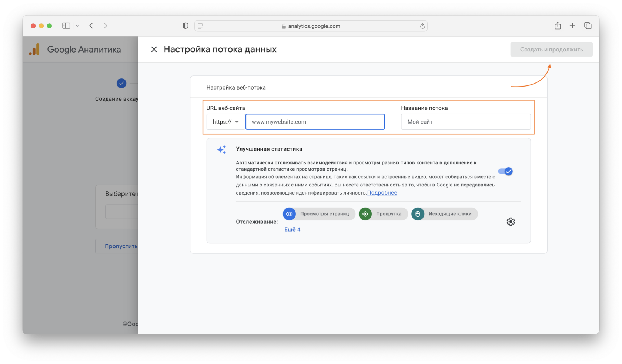Reload the analytics page
This screenshot has width=622, height=364.
click(x=422, y=26)
